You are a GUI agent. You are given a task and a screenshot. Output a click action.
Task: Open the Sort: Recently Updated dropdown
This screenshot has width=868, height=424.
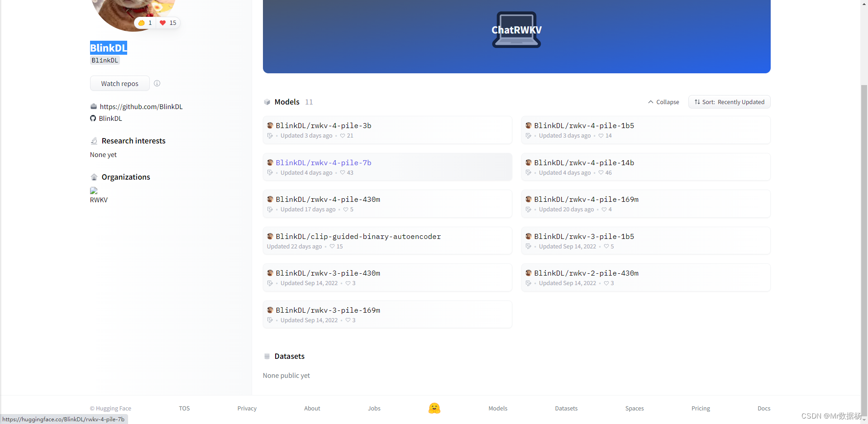click(729, 102)
